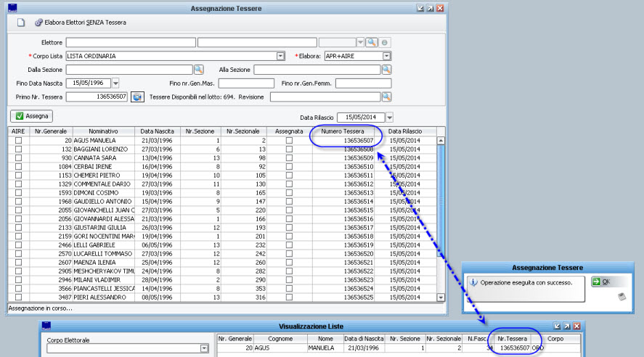
Task: Open the Elettore search magnifier icon
Action: pos(371,43)
